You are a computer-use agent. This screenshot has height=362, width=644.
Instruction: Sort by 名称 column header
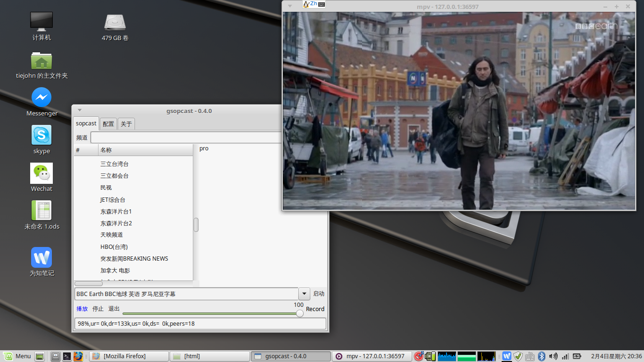[x=146, y=150]
